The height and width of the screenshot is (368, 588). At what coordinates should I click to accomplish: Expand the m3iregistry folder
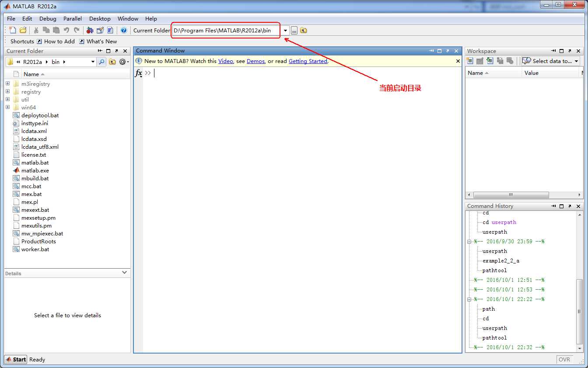pos(7,84)
